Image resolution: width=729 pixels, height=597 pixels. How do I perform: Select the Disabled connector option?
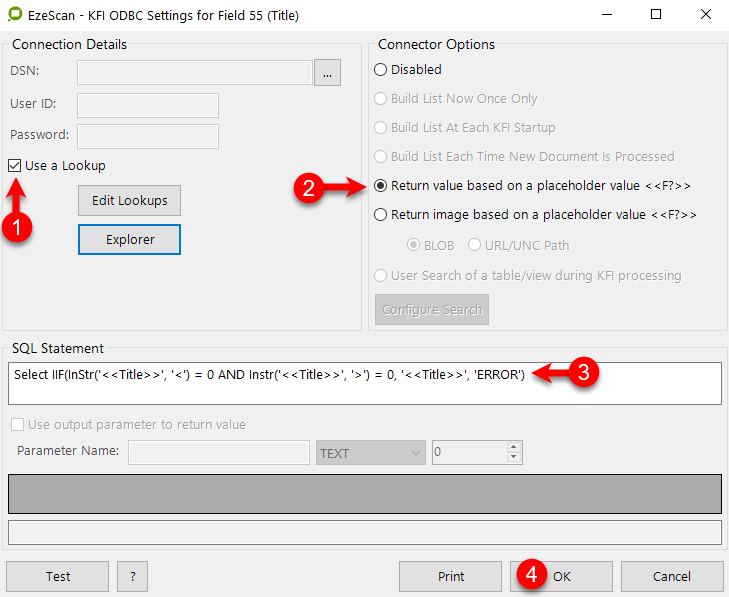[x=380, y=70]
